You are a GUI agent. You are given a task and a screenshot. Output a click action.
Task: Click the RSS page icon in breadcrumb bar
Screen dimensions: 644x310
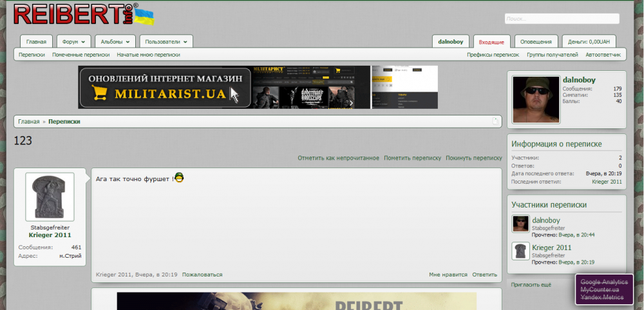point(495,121)
